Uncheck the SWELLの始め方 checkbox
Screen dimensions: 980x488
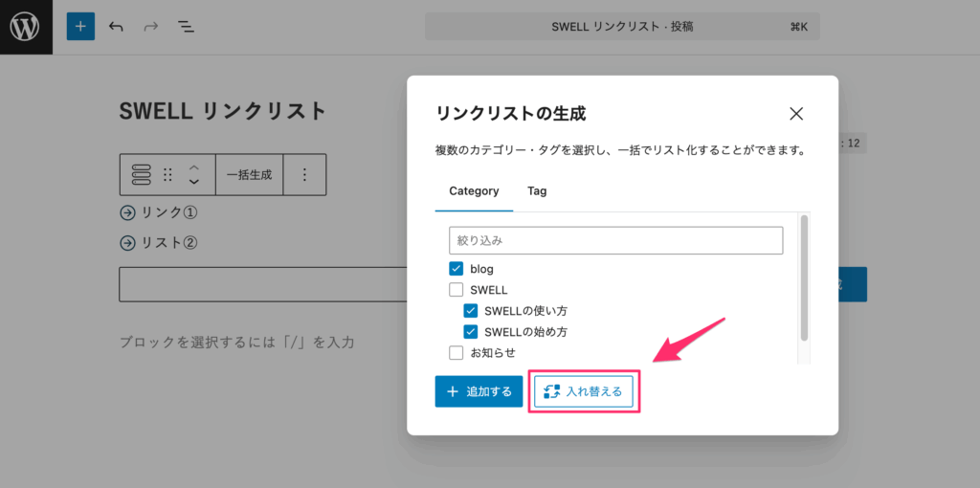click(471, 332)
